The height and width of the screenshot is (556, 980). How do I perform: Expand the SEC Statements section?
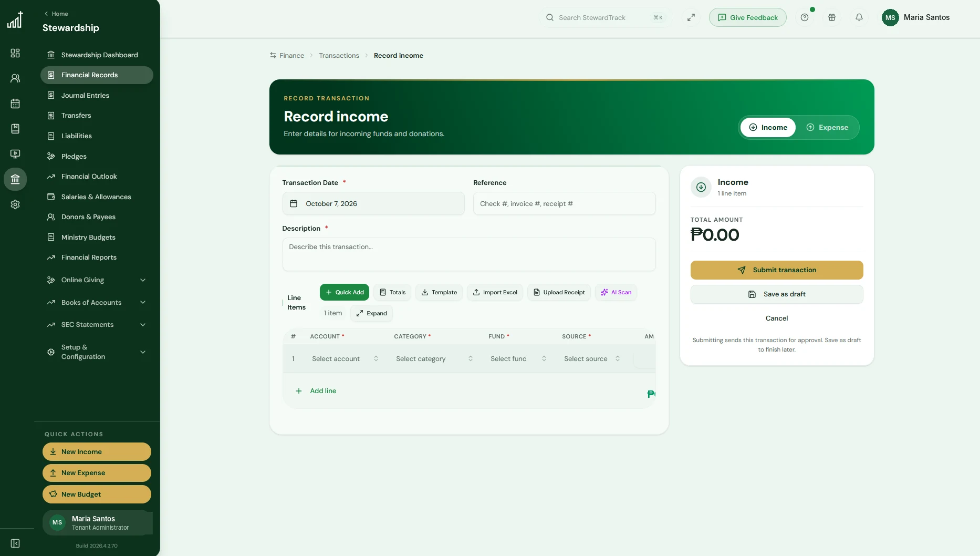[x=97, y=325]
